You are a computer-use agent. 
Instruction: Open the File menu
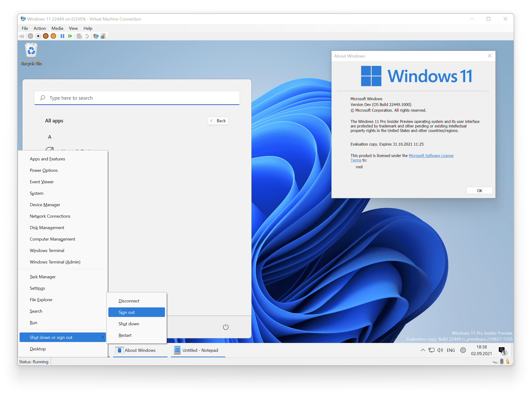(x=25, y=28)
